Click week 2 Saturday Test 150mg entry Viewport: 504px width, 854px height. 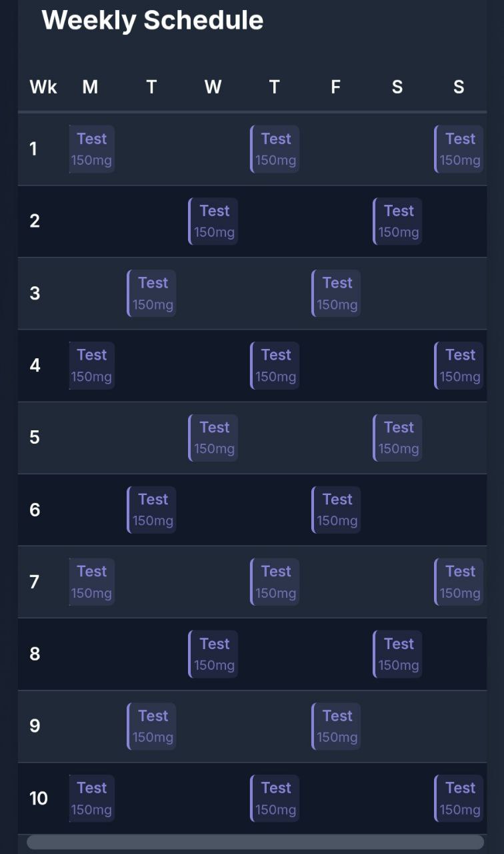click(x=398, y=221)
